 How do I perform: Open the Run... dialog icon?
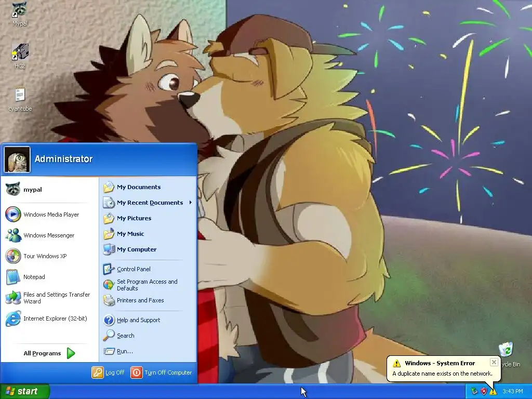[x=109, y=351]
